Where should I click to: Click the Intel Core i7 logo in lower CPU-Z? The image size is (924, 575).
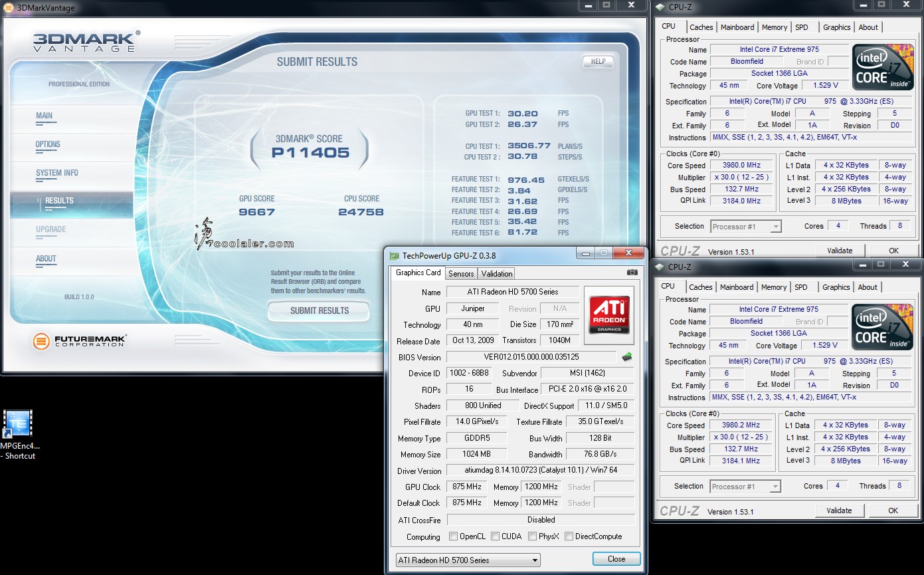coord(883,328)
